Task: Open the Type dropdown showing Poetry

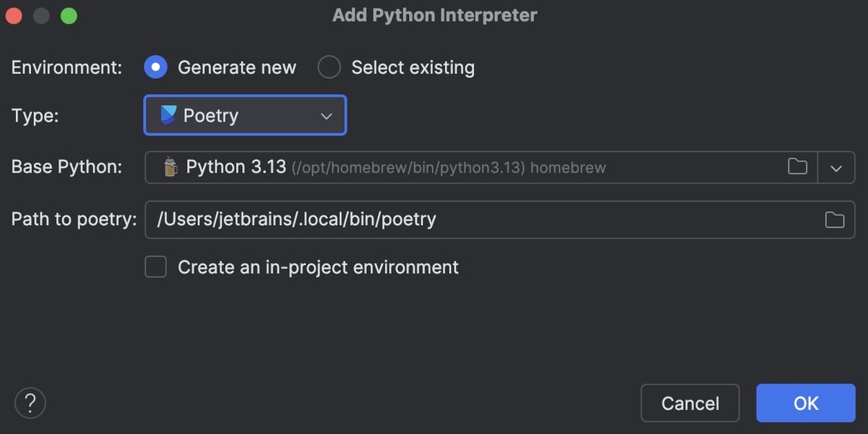Action: [244, 115]
